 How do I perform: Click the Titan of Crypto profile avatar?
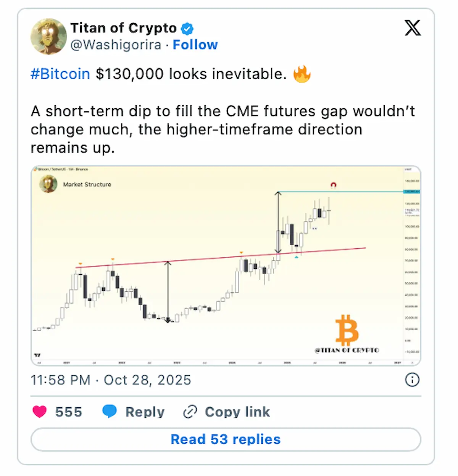click(48, 36)
